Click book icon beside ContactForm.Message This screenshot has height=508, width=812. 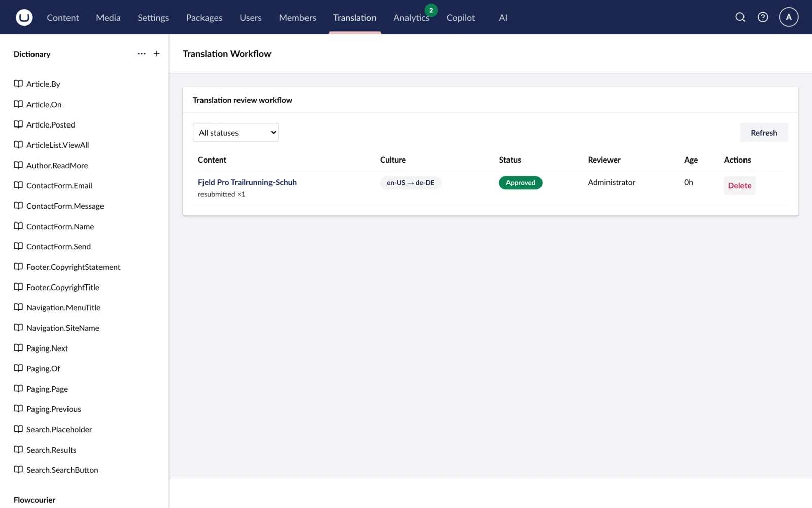tap(18, 206)
